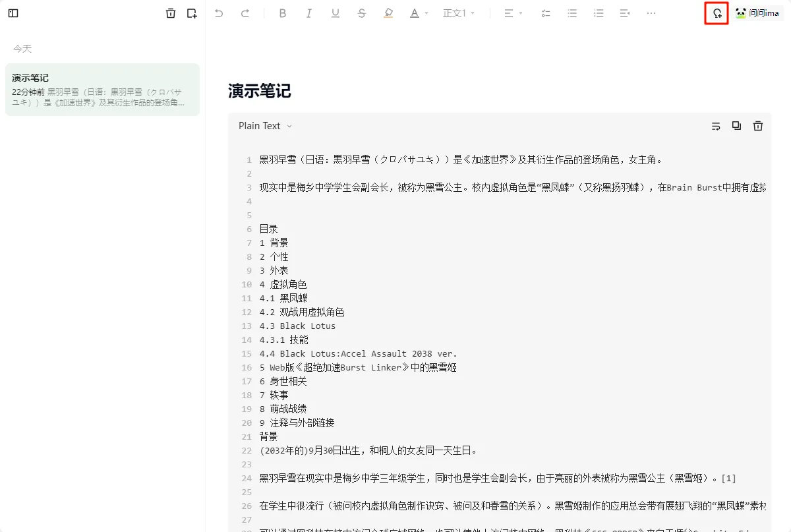Delete the current note using the trash icon
Viewport: 791px width, 532px height.
coord(171,13)
